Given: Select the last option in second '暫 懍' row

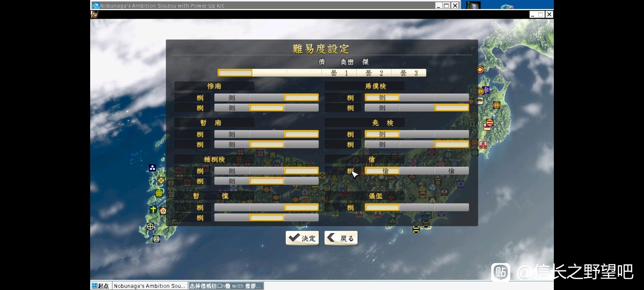Looking at the screenshot, I should click(301, 218).
